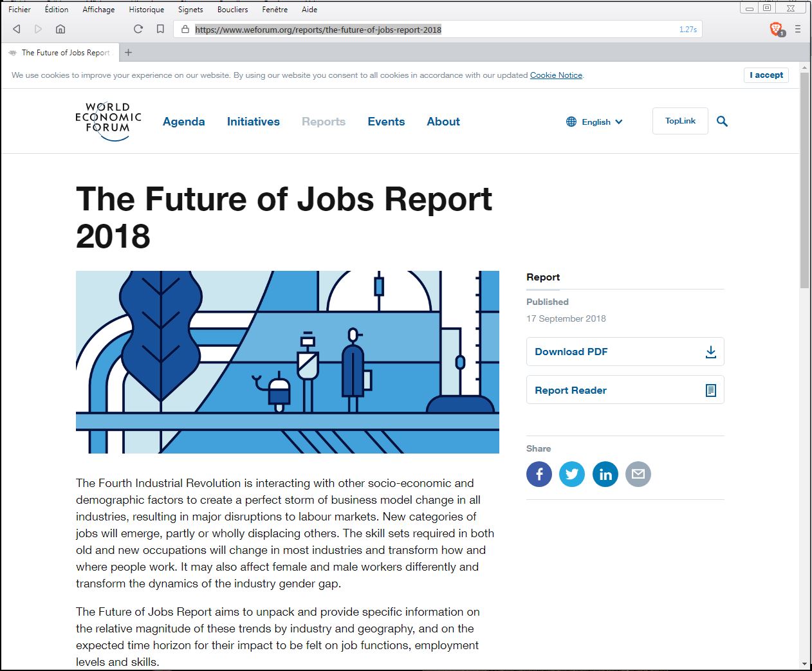
Task: Reload the page with the refresh icon
Action: point(138,29)
